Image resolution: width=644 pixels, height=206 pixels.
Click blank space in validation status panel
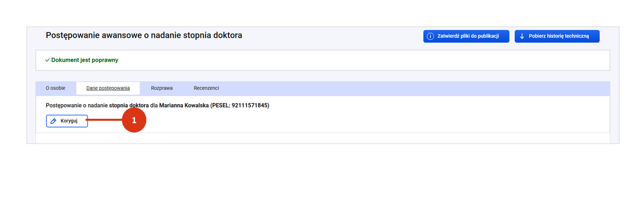coord(336,60)
